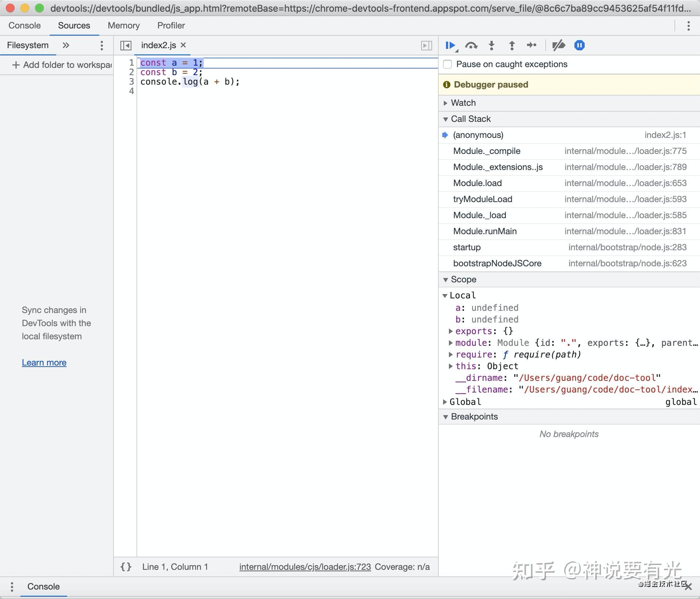Step over next function call
Image resolution: width=700 pixels, height=599 pixels.
(471, 45)
